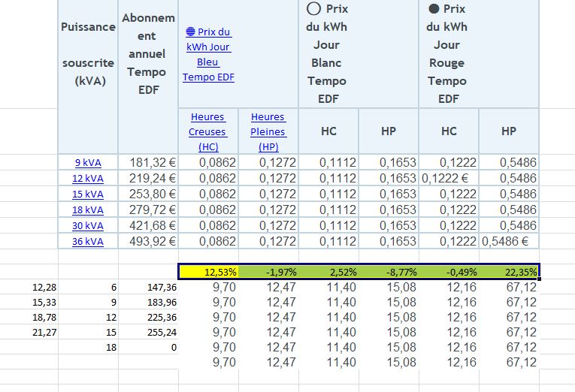Image resolution: width=575 pixels, height=392 pixels.
Task: Open the 15 kVA link
Action: click(88, 194)
